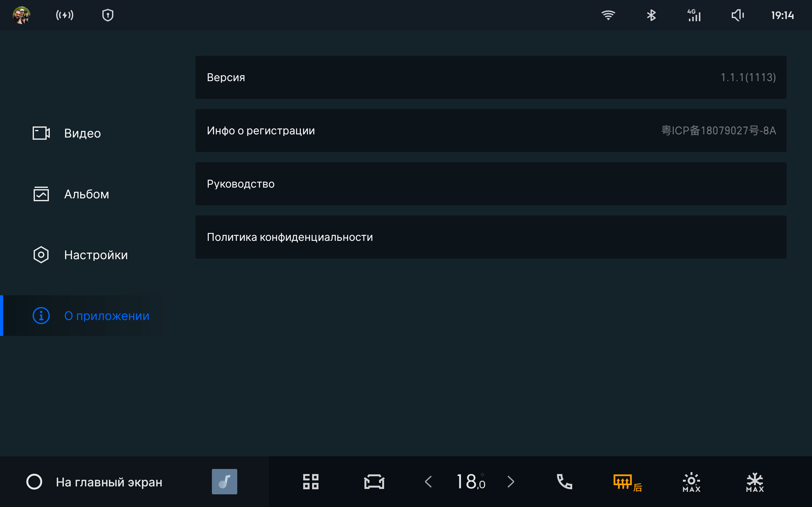
Task: Open Политика конфиденциальности
Action: 491,237
